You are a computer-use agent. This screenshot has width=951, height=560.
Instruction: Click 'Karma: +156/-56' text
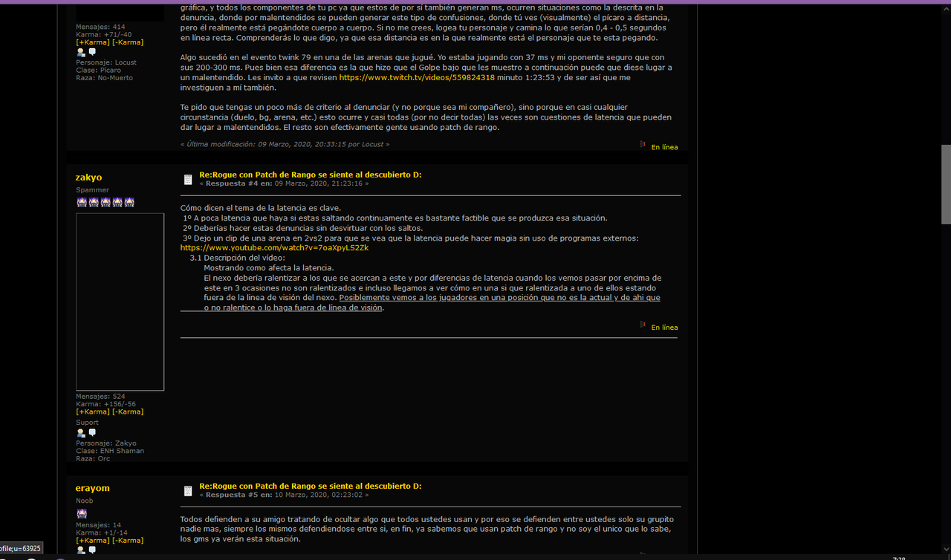106,404
